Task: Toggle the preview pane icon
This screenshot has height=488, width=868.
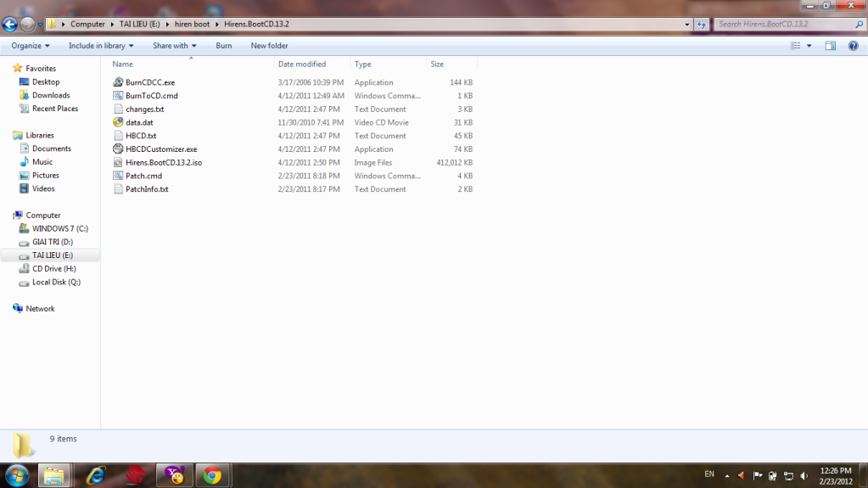Action: tap(831, 46)
